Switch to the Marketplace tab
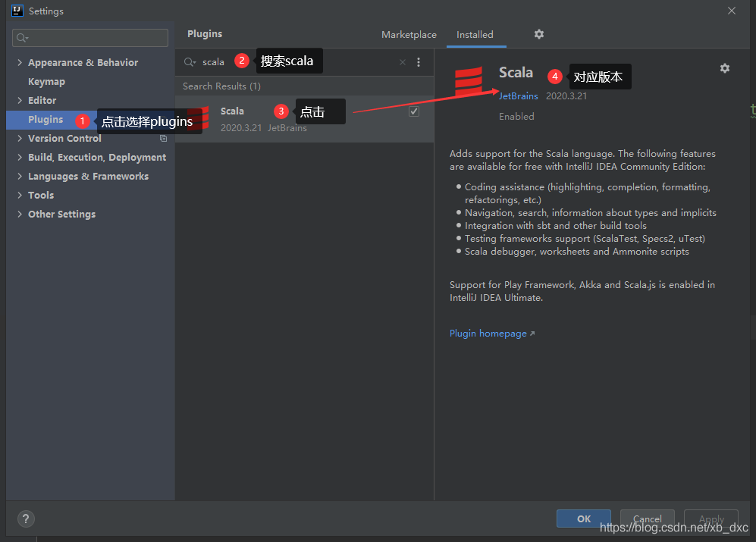 click(409, 35)
